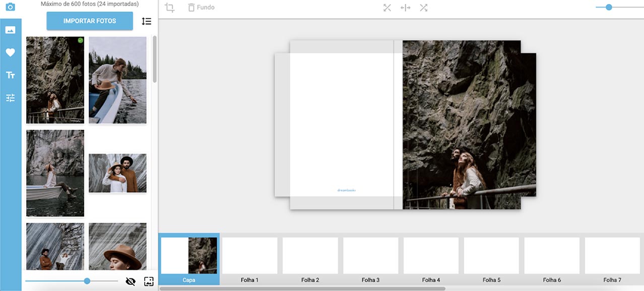Click the horizontal page strip scrollbar
Screen dimensions: 644x291
click(302, 288)
